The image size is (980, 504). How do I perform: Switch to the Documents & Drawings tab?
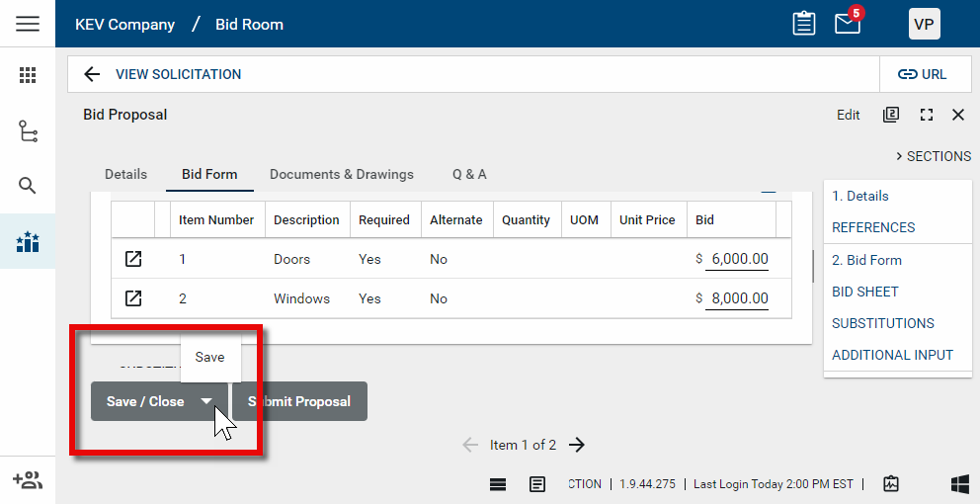pos(342,174)
